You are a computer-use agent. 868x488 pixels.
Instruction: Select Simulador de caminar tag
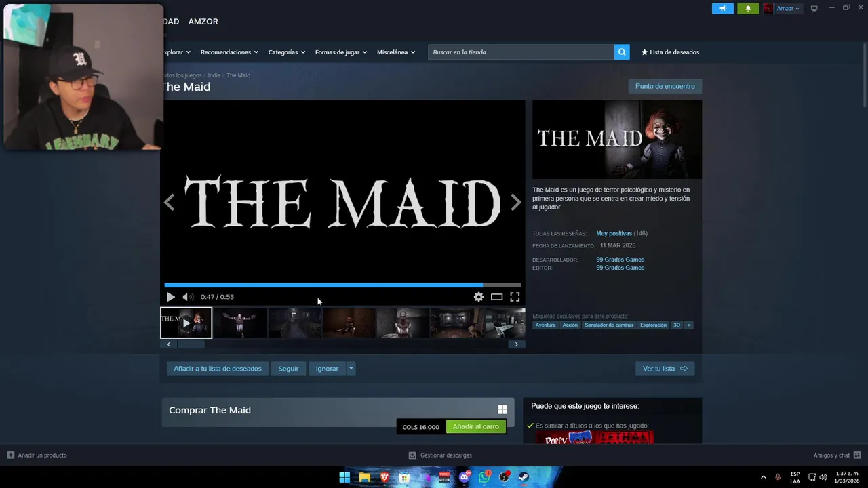coord(609,325)
